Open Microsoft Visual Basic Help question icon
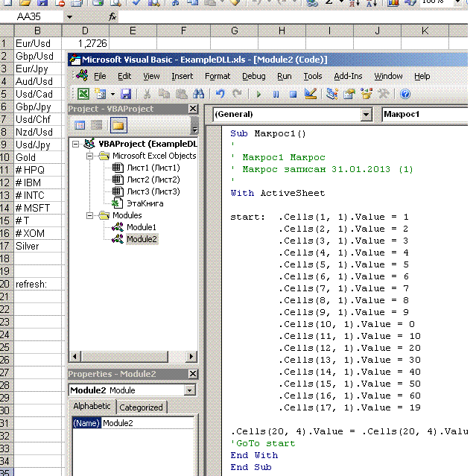 pyautogui.click(x=405, y=94)
